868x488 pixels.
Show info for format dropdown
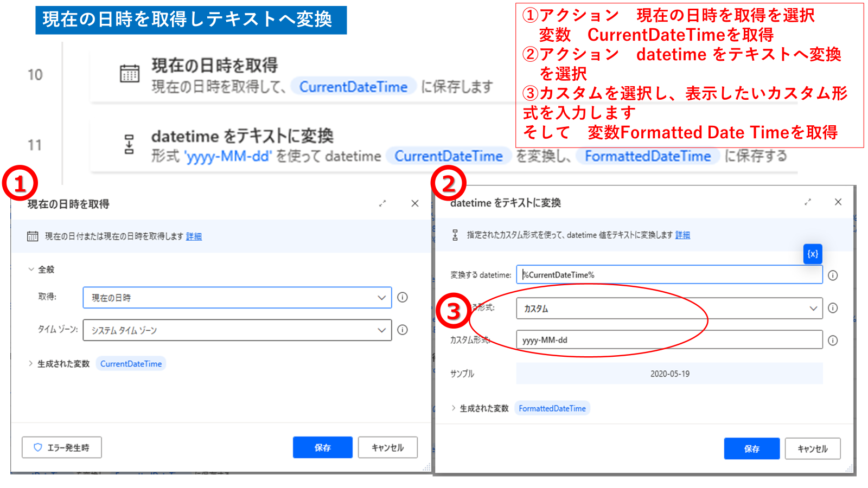833,308
